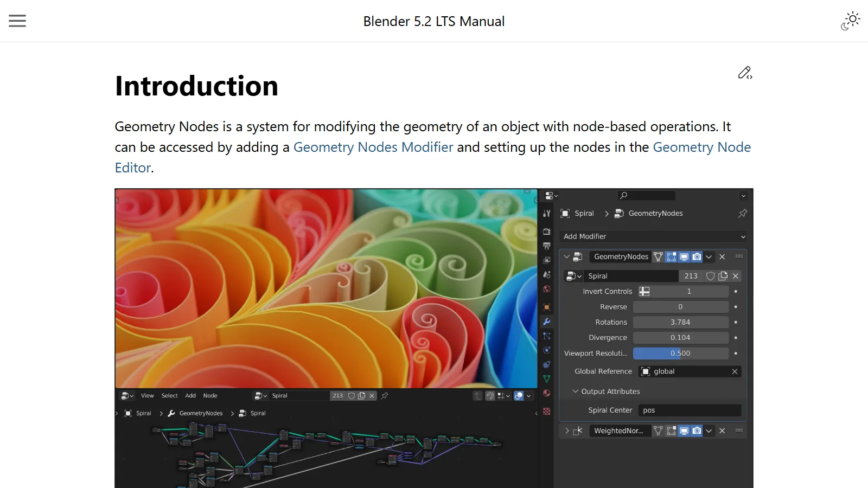Toggle viewport display for WeightedNormal modifier
Viewport: 868px width, 488px height.
[x=684, y=431]
